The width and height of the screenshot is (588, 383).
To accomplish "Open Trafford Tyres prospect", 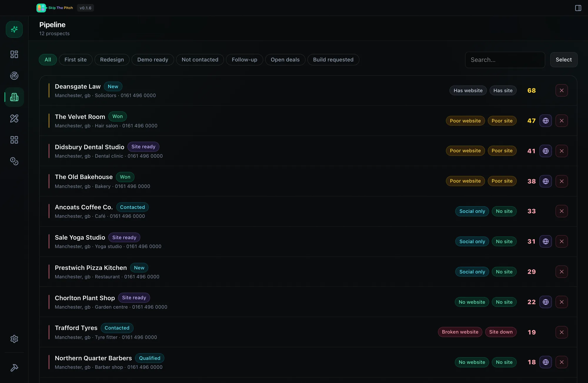I will (x=308, y=332).
